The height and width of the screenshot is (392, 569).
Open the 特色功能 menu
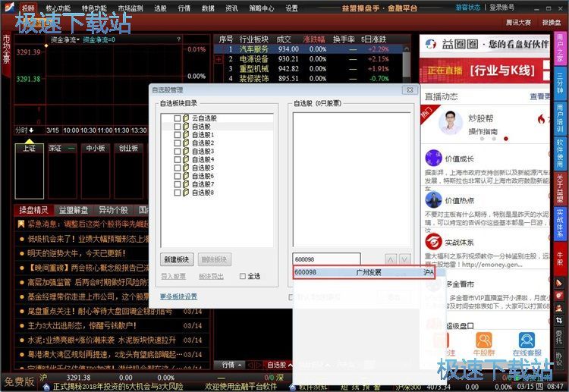point(94,8)
